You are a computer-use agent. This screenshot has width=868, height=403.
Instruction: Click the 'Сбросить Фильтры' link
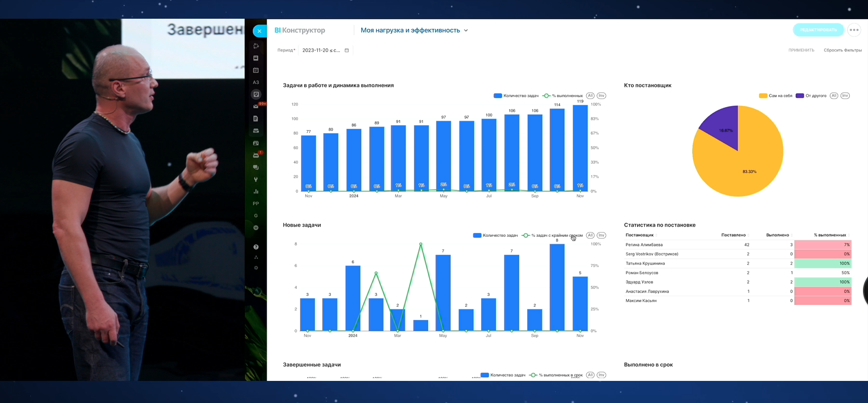click(842, 50)
